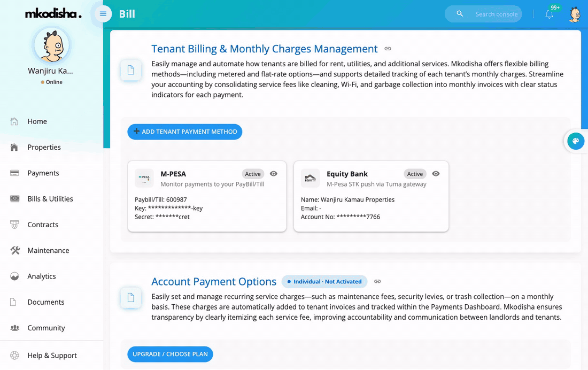This screenshot has height=370, width=588.
Task: Open the user avatar in the top bar
Action: coord(575,14)
